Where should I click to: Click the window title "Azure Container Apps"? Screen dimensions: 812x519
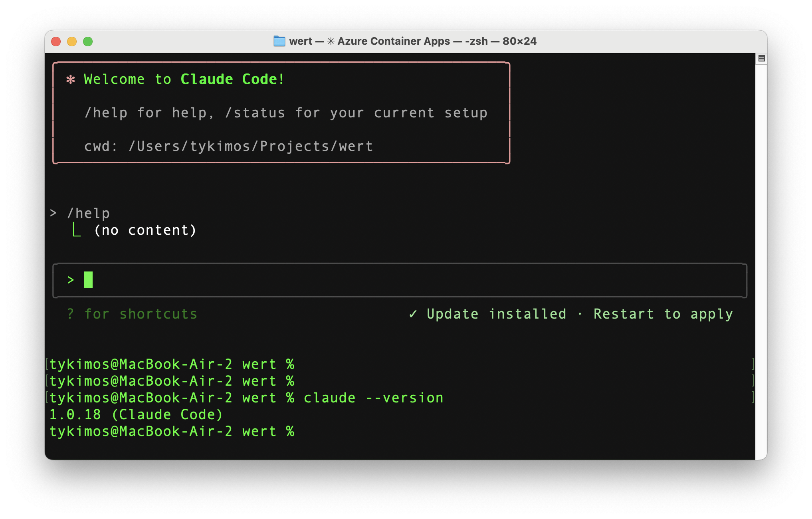click(394, 41)
